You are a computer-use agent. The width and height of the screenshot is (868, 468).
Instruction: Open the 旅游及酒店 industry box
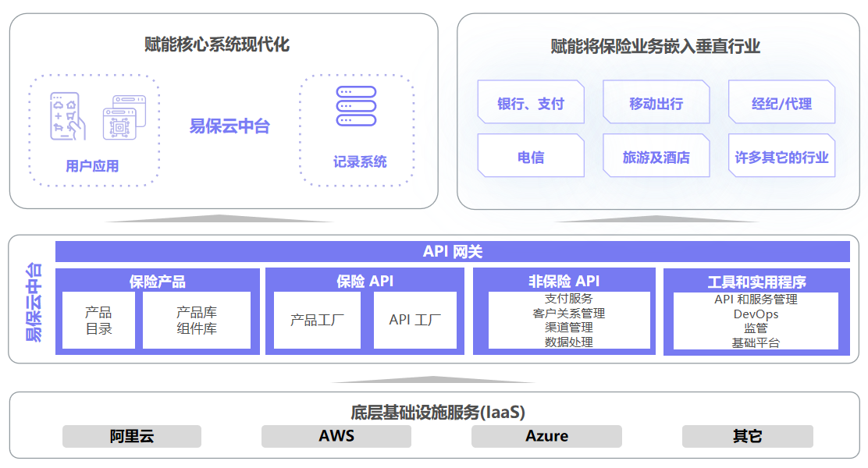[656, 157]
